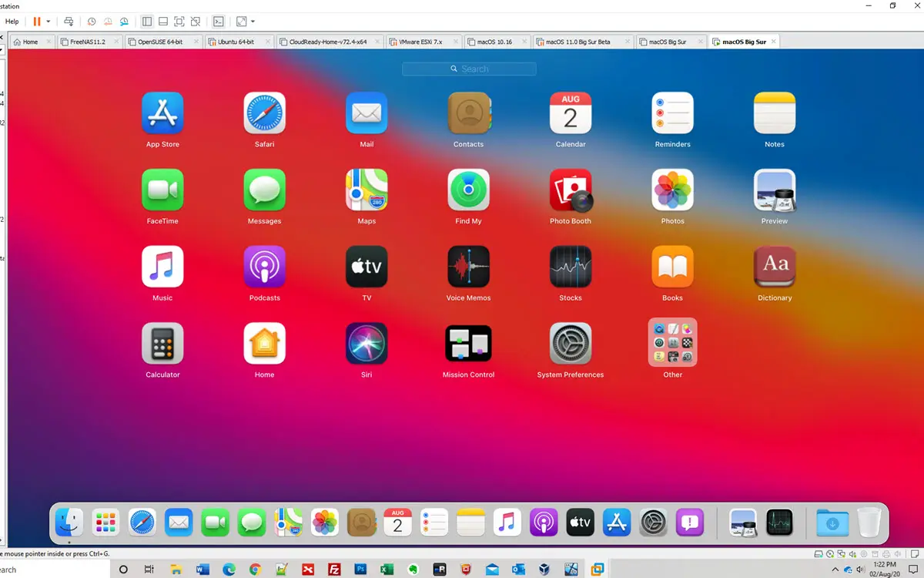Open Messages in the Launchpad grid
The height and width of the screenshot is (578, 924).
tap(264, 190)
